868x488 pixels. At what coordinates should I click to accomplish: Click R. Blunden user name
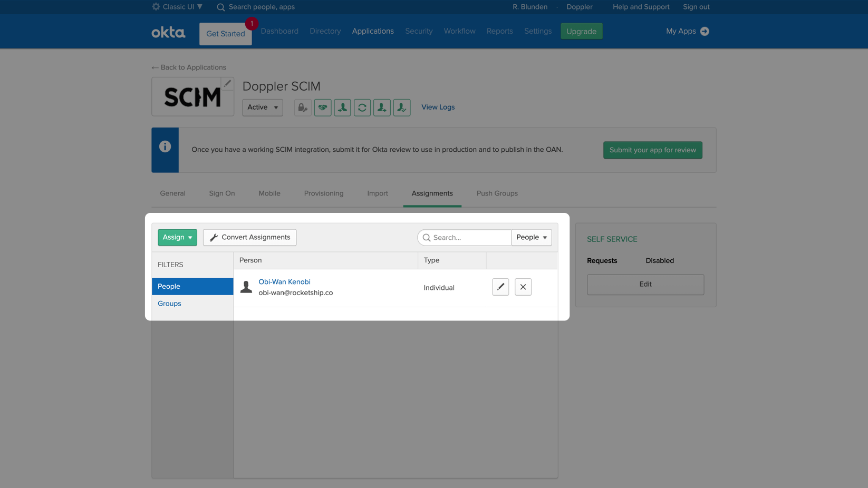tap(530, 7)
